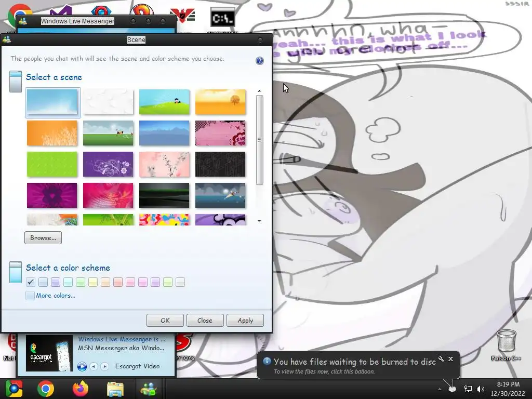Open the volume speaker tray icon
The width and height of the screenshot is (532, 399).
click(x=481, y=389)
